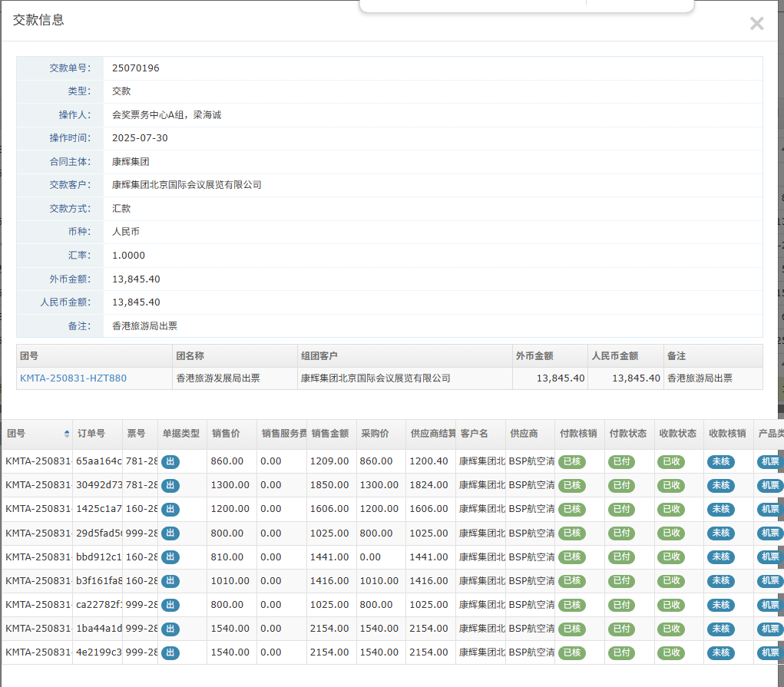Screen dimensions: 784x687
Task: Select the 1441.00 sales amount cell
Action: (329, 557)
